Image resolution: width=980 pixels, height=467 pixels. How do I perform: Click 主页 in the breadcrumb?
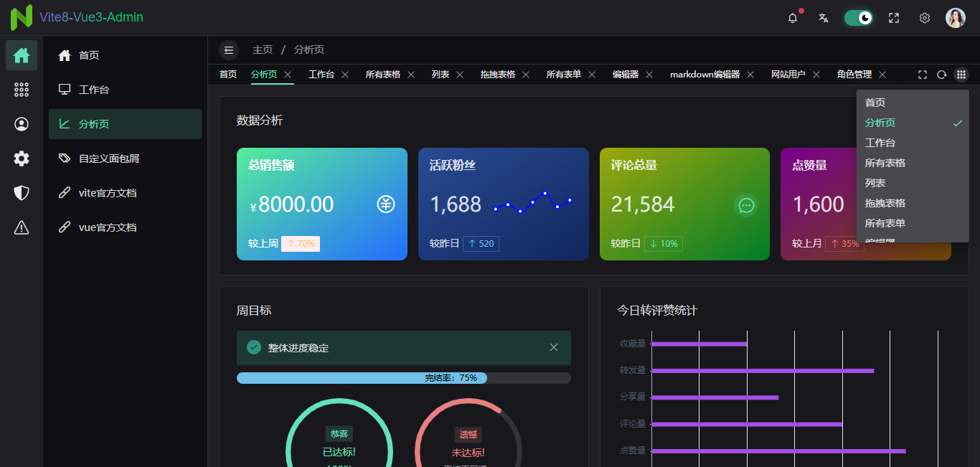263,49
